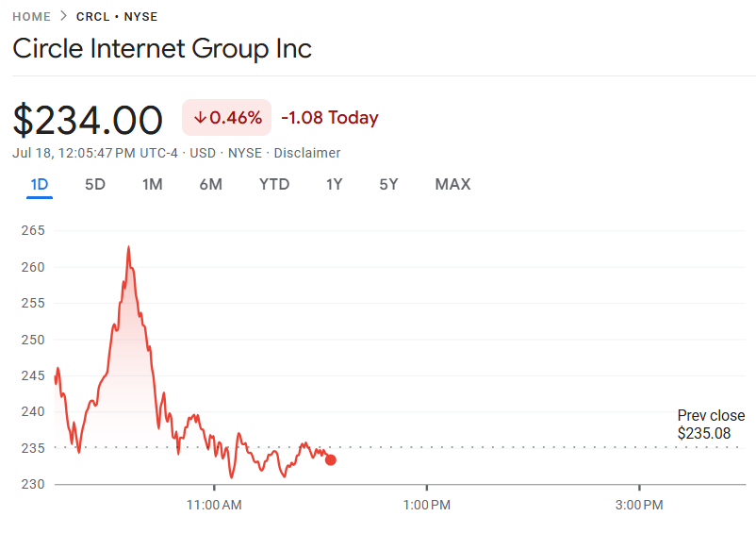Click the -1.08 Today change text
Screen dimensions: 756x533
[330, 118]
